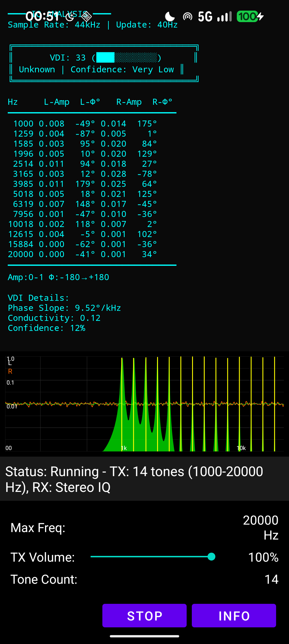Tap the cellular signal bars icon
The image size is (289, 644).
coord(224,17)
